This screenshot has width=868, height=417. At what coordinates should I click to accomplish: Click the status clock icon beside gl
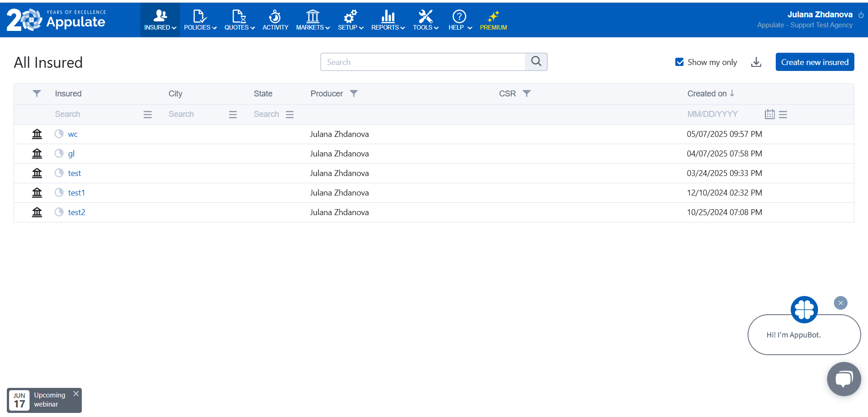59,153
